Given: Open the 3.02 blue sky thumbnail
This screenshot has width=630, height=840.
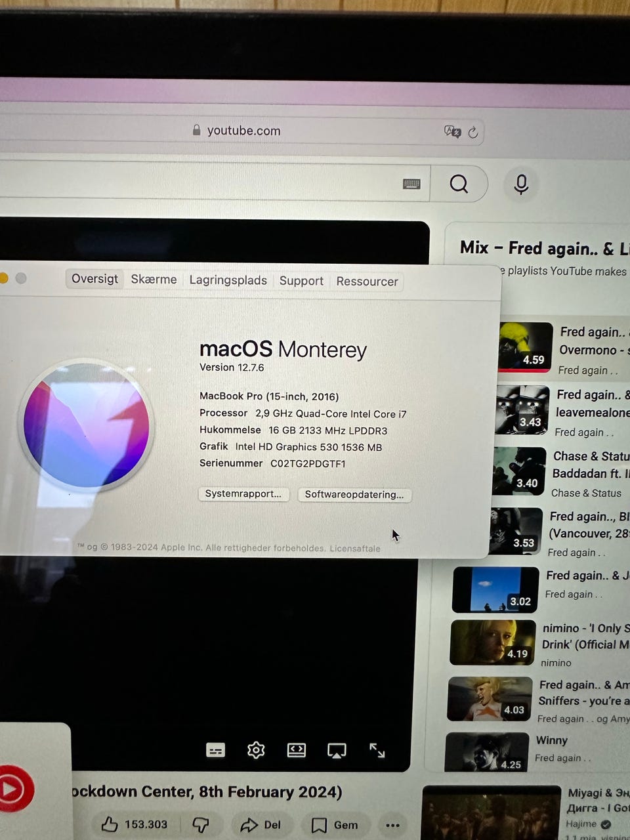Looking at the screenshot, I should [495, 589].
